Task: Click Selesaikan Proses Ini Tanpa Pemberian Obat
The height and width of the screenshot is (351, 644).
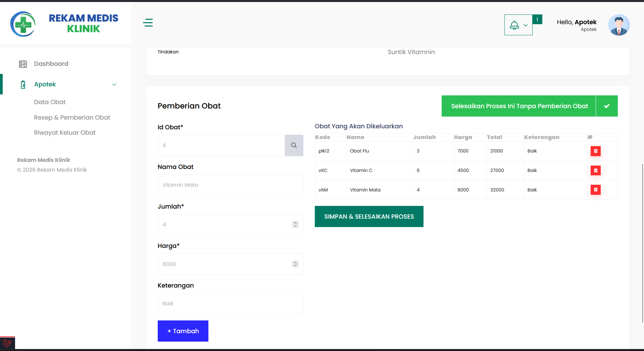Action: (x=519, y=106)
